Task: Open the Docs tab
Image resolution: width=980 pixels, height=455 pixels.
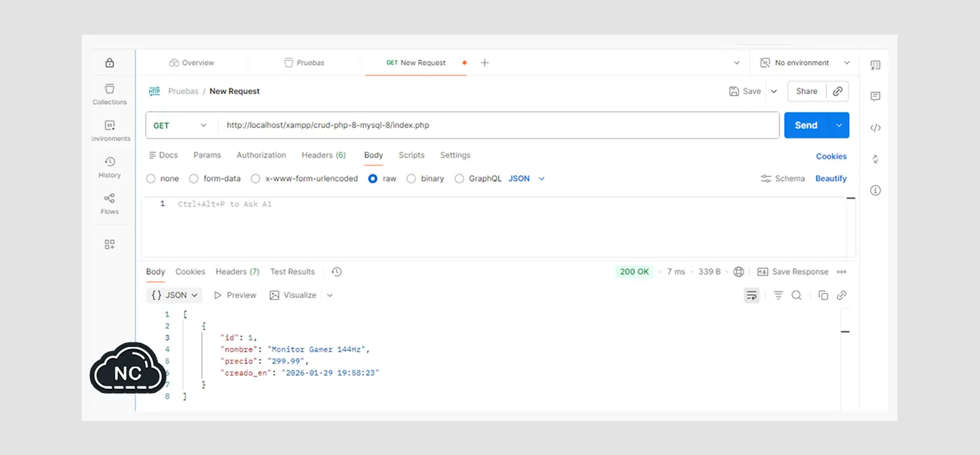Action: coord(163,155)
